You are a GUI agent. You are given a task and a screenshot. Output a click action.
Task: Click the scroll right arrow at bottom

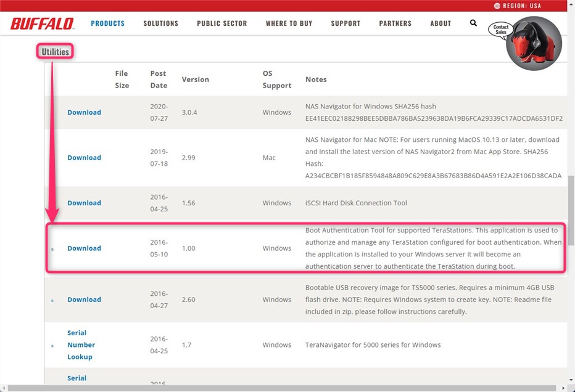[x=563, y=388]
